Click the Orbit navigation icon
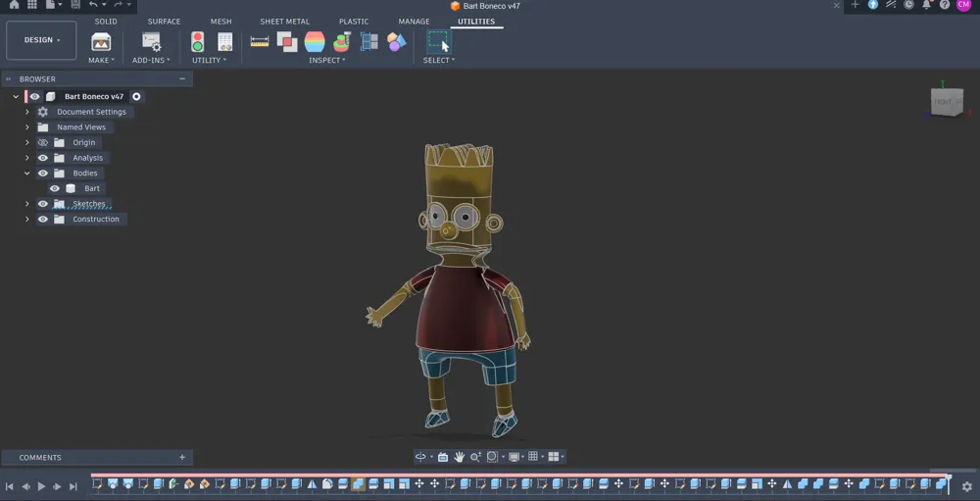The height and width of the screenshot is (501, 980). pos(420,457)
